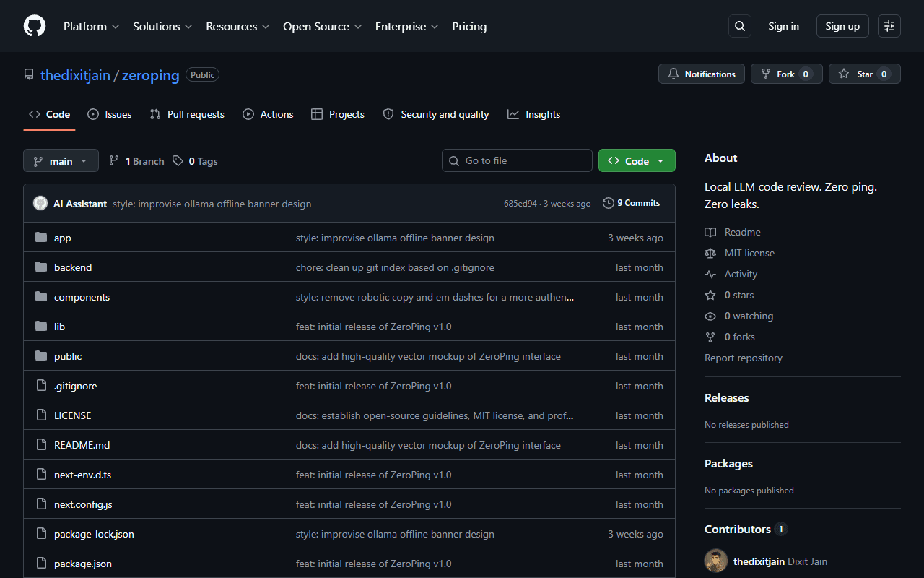Open the package-lock.json file
This screenshot has width=924, height=578.
pos(94,534)
